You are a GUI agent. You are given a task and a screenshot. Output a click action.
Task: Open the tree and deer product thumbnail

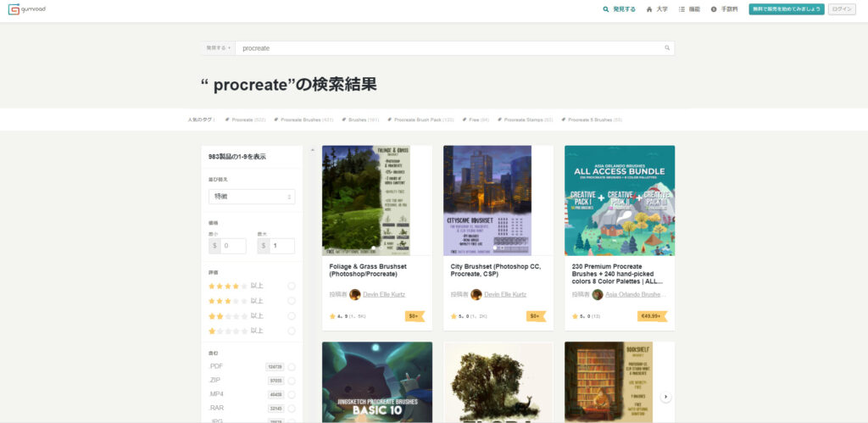(x=498, y=382)
